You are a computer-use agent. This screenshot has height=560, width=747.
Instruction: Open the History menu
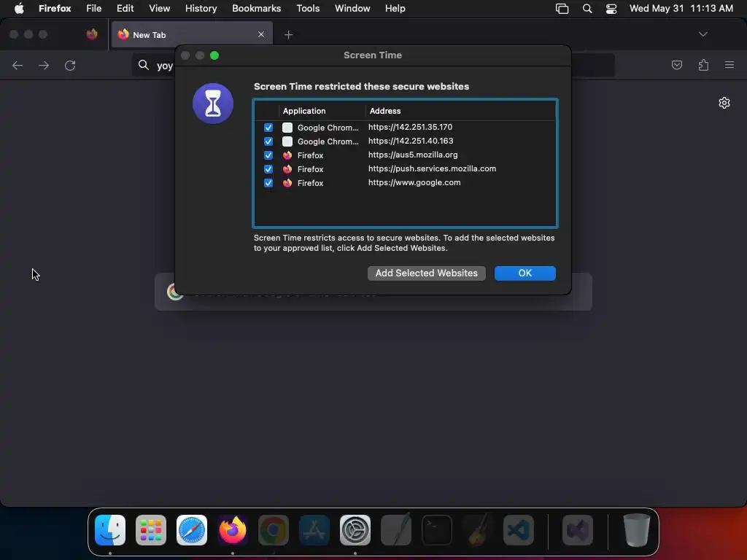click(x=201, y=9)
